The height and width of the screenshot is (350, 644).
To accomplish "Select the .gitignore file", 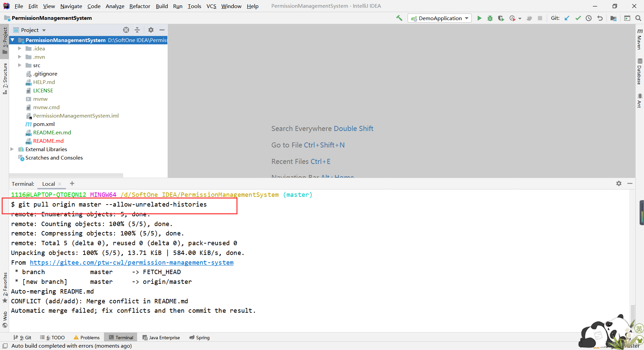I will coord(45,74).
